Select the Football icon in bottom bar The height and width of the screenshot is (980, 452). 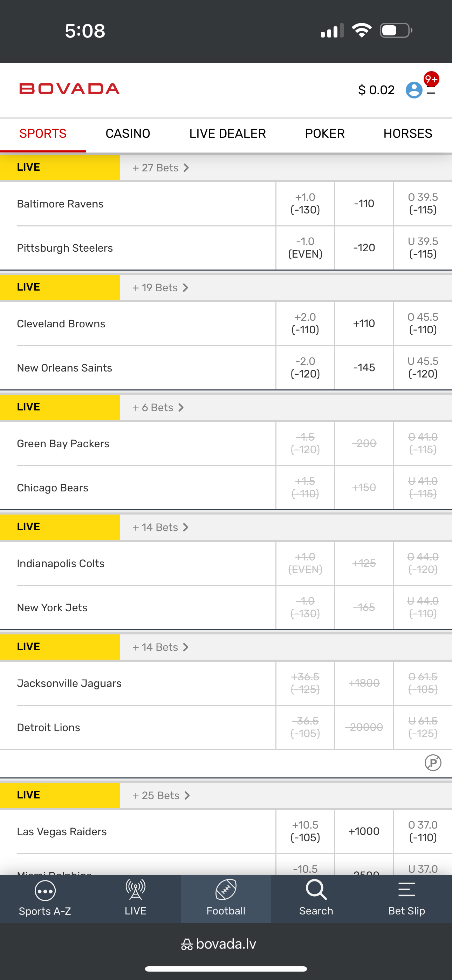(x=226, y=890)
